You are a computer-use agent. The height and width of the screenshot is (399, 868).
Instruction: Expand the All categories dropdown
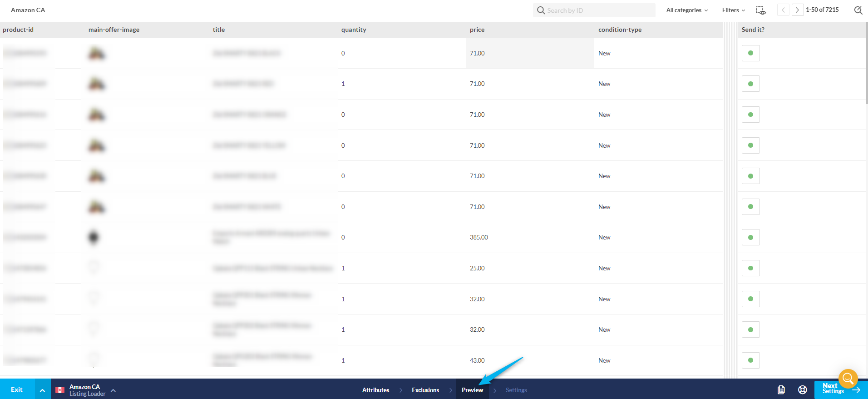tap(686, 10)
